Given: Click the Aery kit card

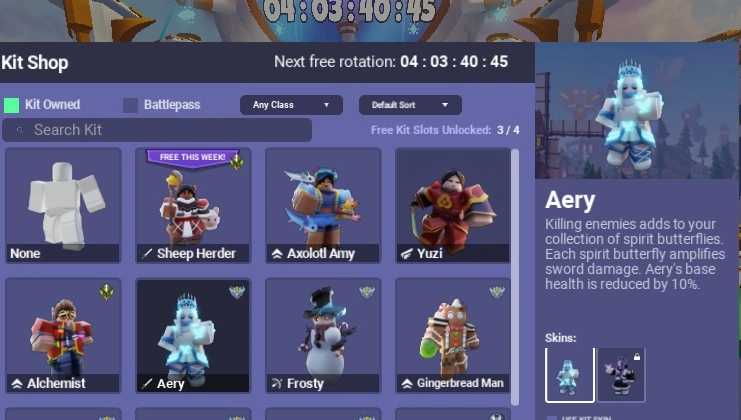Looking at the screenshot, I should click(x=193, y=335).
